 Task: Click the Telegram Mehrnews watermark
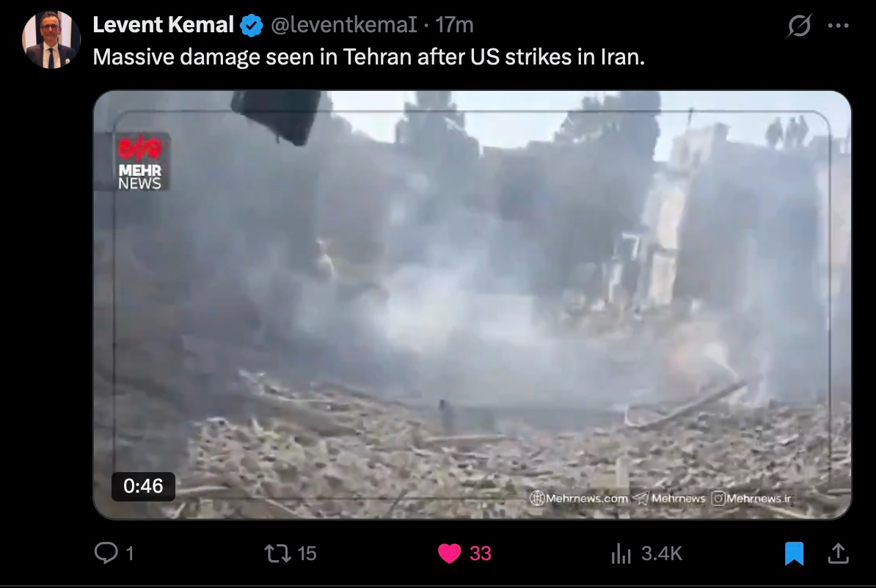pyautogui.click(x=670, y=498)
